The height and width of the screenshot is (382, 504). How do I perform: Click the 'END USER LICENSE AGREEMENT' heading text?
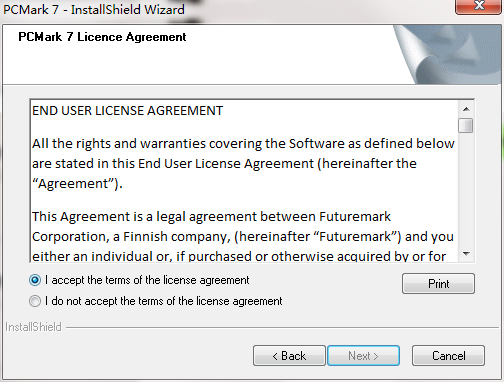(x=128, y=111)
